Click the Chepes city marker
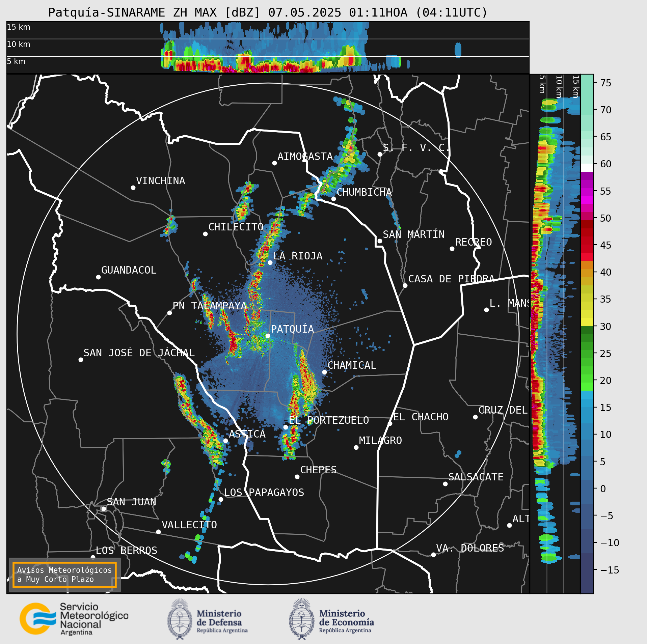This screenshot has height=644, width=647. [x=297, y=477]
